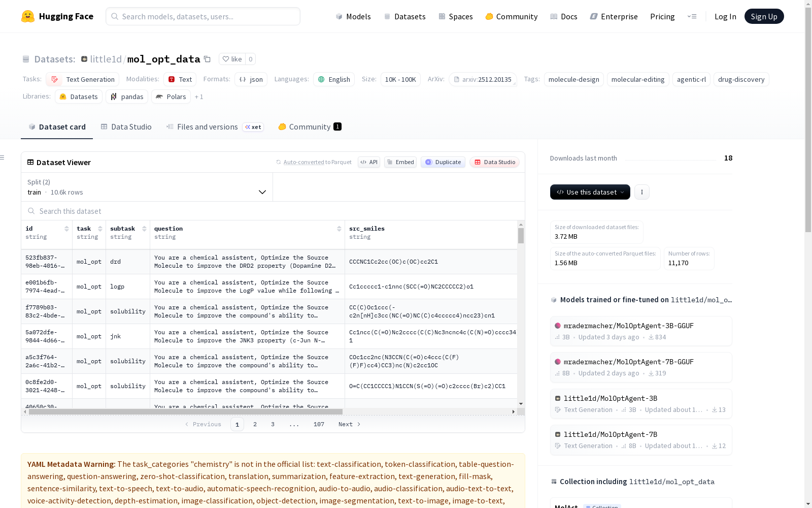Screen dimensions: 812x508
Task: Click the json format tag
Action: point(251,79)
